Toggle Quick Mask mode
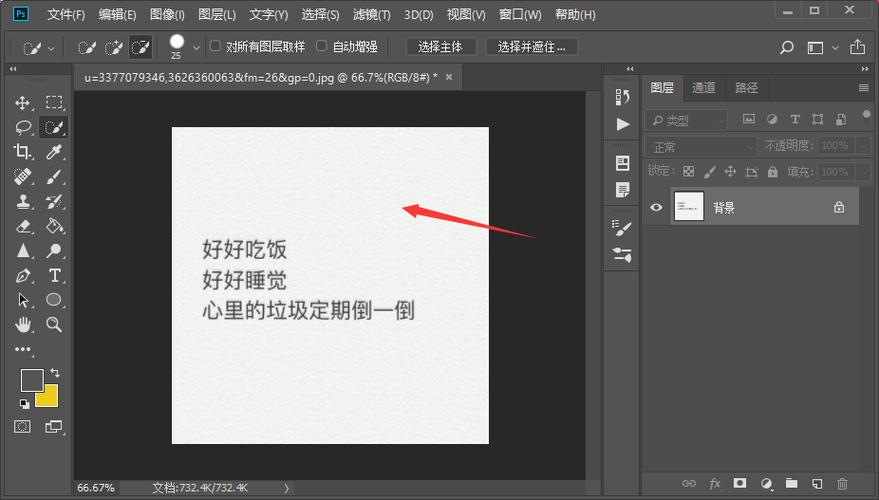The width and height of the screenshot is (879, 500). pos(22,427)
